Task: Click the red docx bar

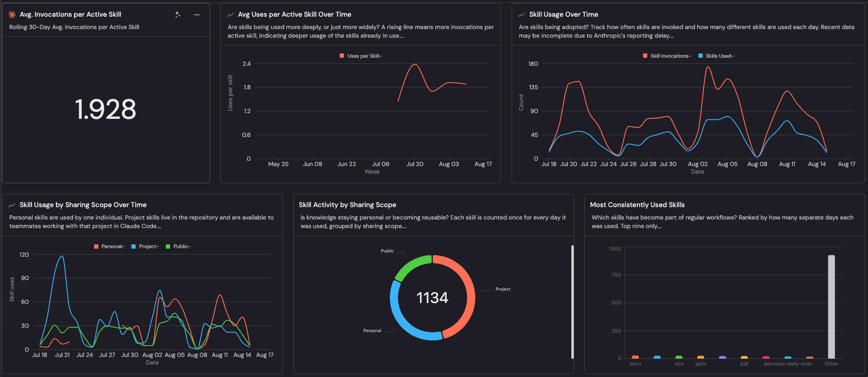Action: tap(635, 357)
